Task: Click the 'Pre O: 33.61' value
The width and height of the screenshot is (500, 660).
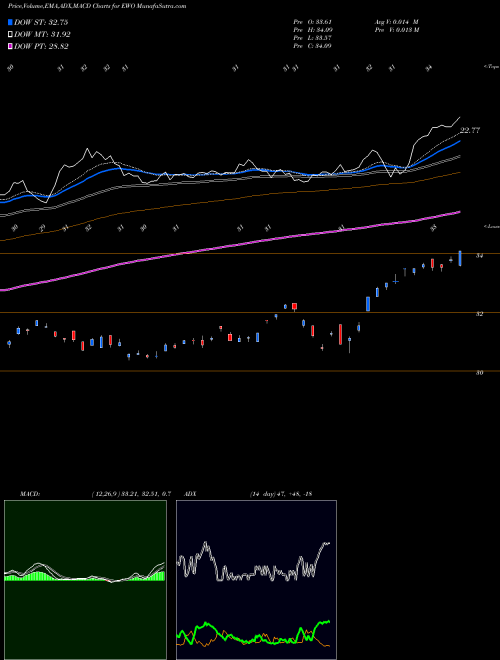Action: pos(312,22)
